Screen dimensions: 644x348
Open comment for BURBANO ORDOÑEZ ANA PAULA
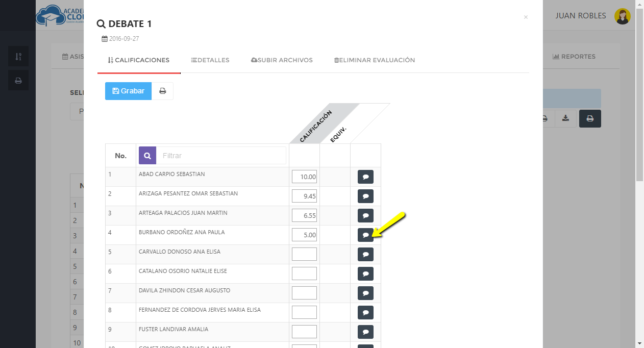[365, 235]
